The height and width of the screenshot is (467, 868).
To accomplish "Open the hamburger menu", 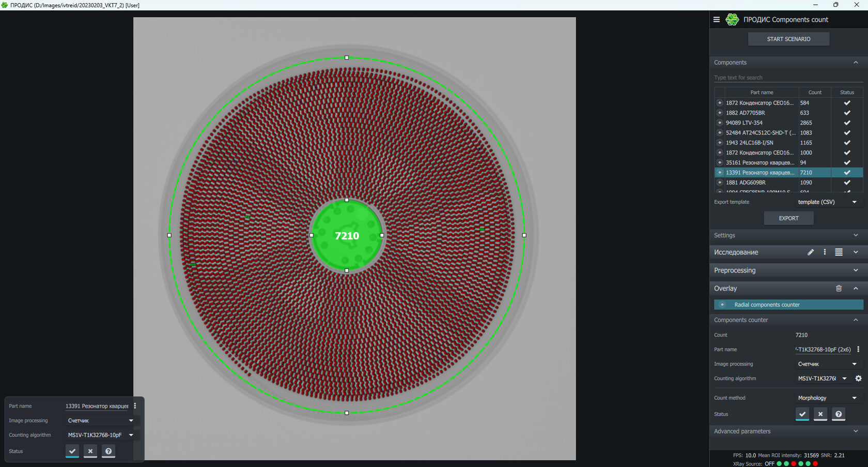I will 717,19.
